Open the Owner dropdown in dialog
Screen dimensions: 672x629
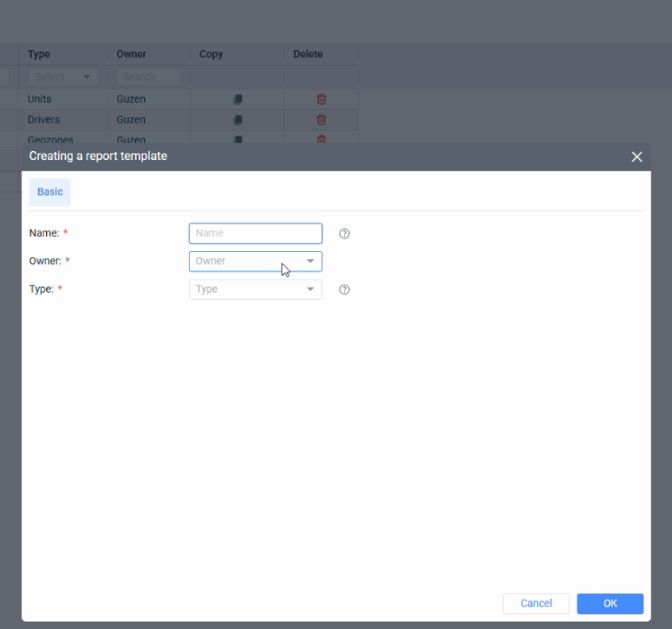(x=255, y=262)
